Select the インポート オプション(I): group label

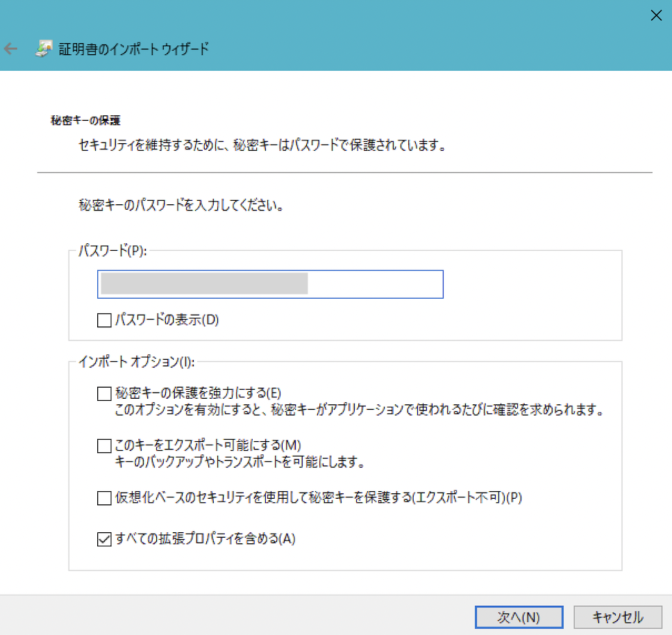pyautogui.click(x=136, y=361)
